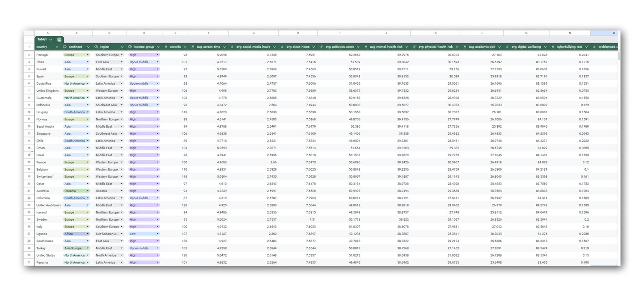Click the cell containing United States

click(x=47, y=255)
